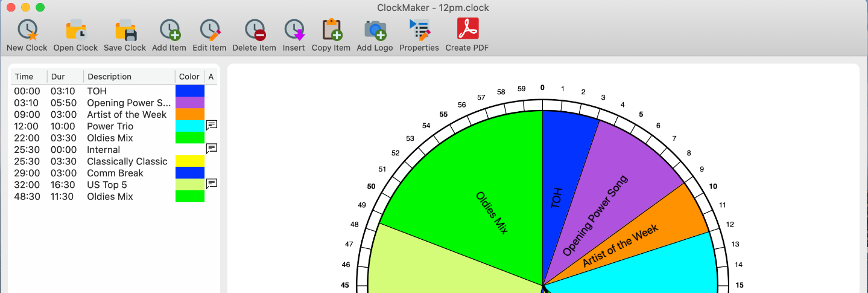Click the 29:00 time value

point(27,173)
